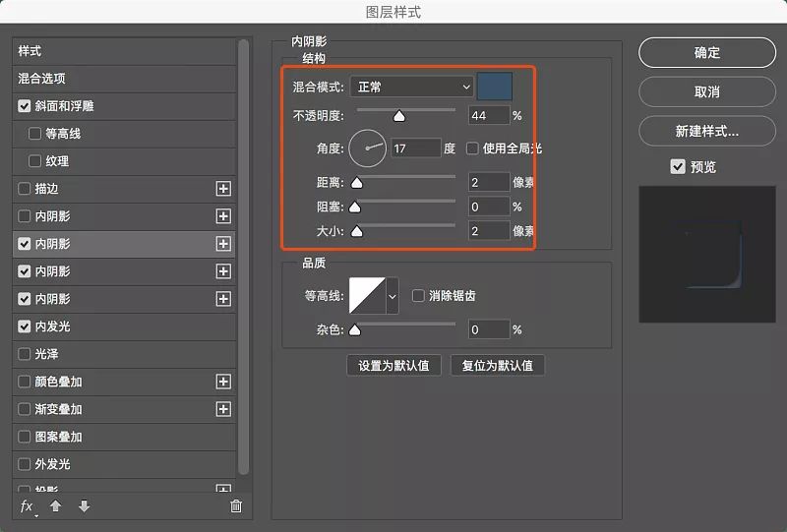Click the 杂色 slider handle
Image resolution: width=787 pixels, height=532 pixels.
point(355,329)
